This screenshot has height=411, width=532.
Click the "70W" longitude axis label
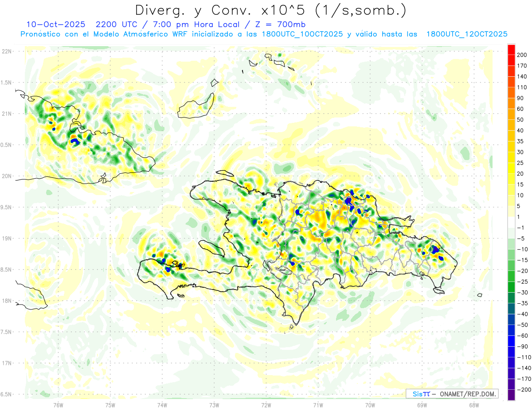tap(370, 405)
